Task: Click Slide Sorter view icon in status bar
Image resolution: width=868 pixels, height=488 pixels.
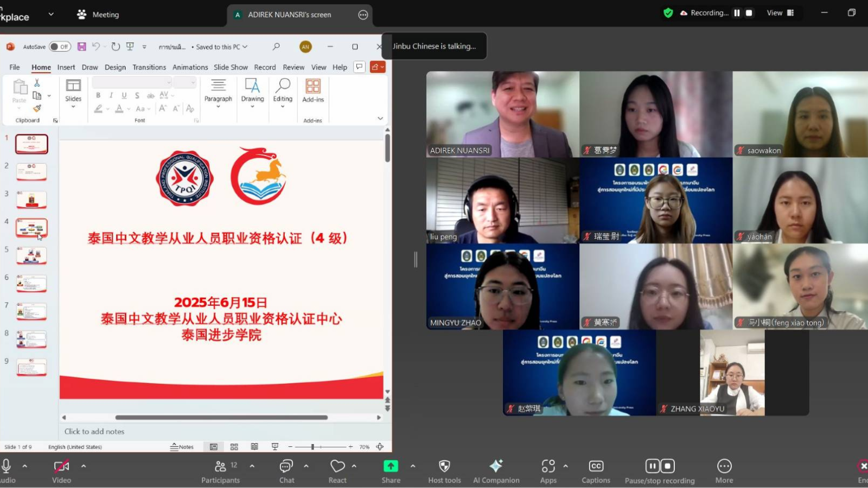Action: coord(234,447)
